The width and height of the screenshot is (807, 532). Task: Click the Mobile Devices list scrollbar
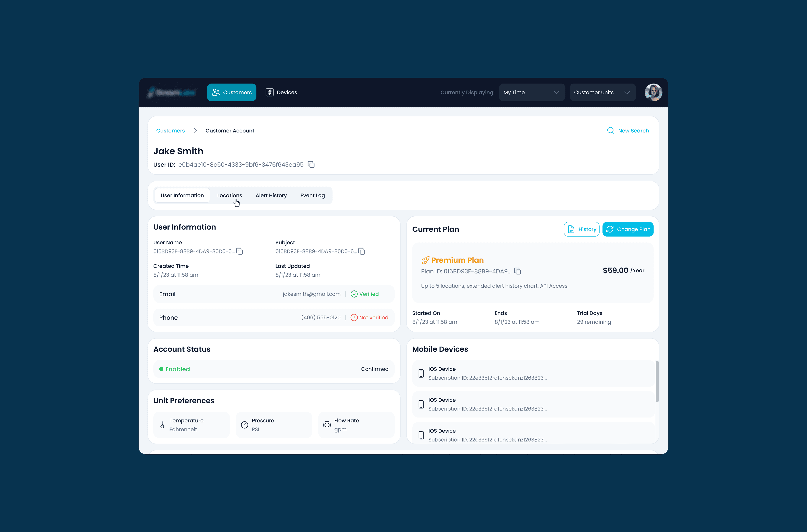[657, 381]
